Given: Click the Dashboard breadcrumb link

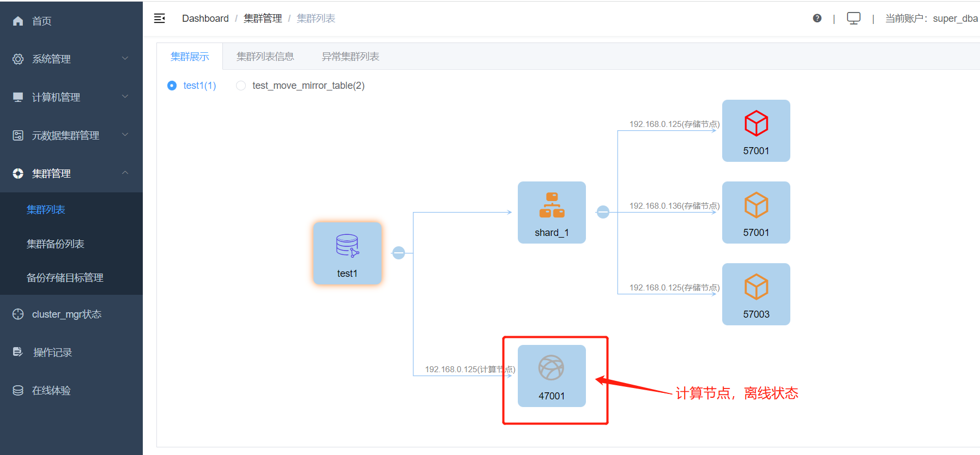Looking at the screenshot, I should tap(205, 19).
